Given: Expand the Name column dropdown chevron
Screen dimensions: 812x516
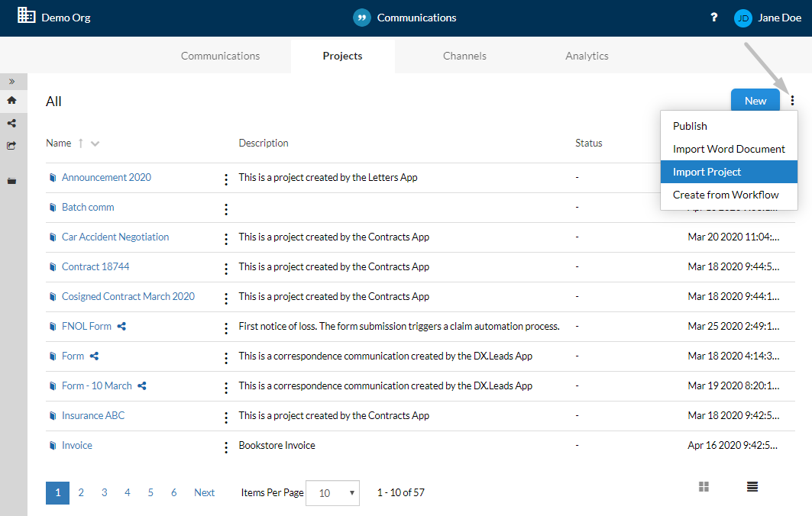Looking at the screenshot, I should click(x=95, y=144).
